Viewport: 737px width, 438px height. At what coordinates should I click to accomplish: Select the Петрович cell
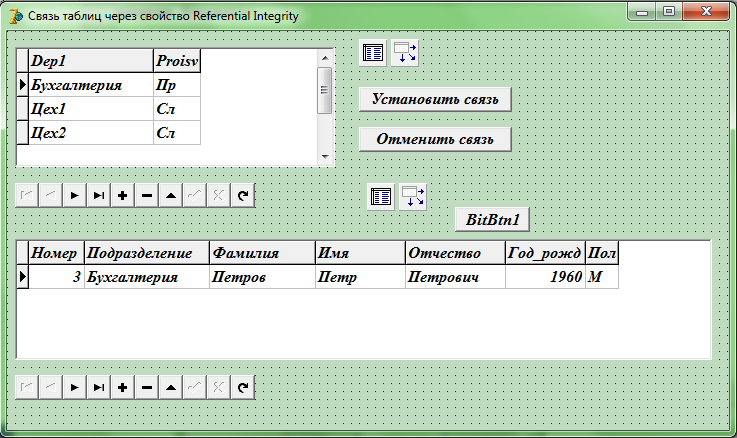(455, 277)
